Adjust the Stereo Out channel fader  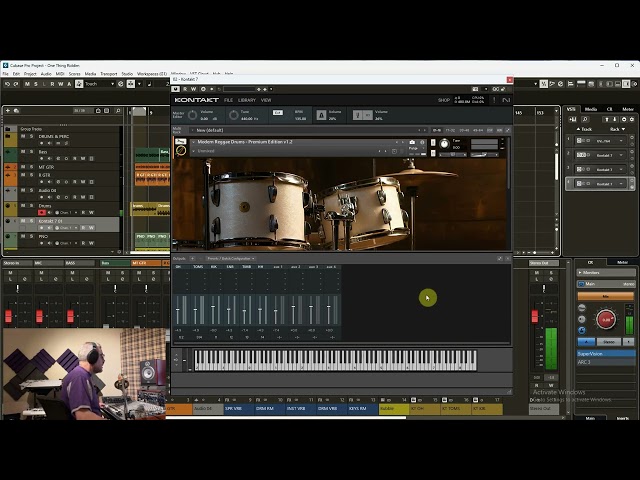(535, 316)
